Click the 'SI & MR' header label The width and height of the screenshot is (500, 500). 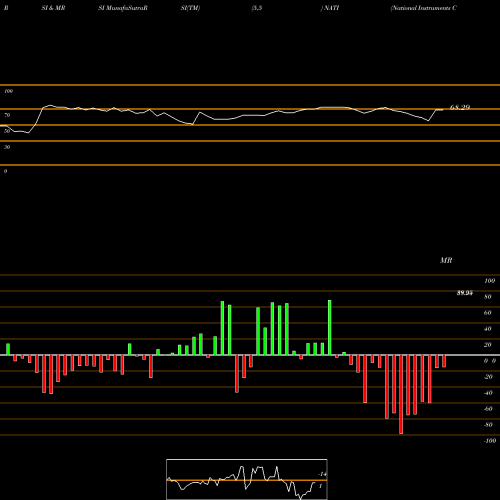pyautogui.click(x=53, y=8)
